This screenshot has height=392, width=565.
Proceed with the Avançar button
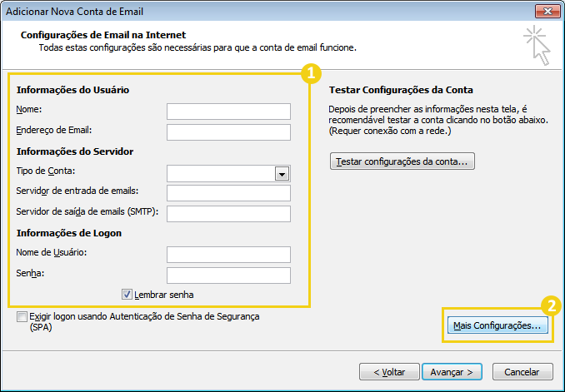coord(452,371)
